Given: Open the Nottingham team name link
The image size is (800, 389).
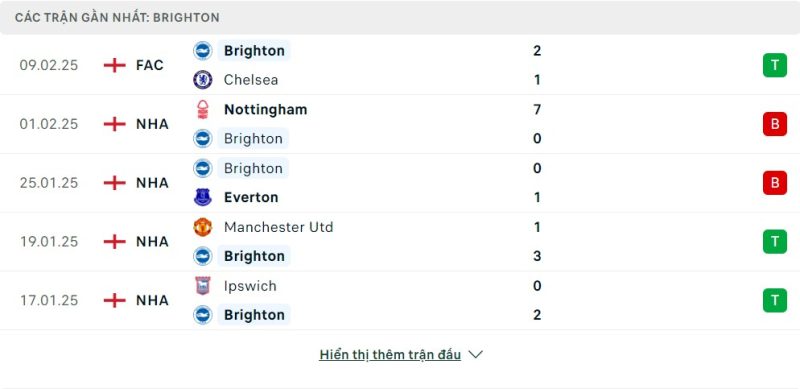Looking at the screenshot, I should (265, 109).
